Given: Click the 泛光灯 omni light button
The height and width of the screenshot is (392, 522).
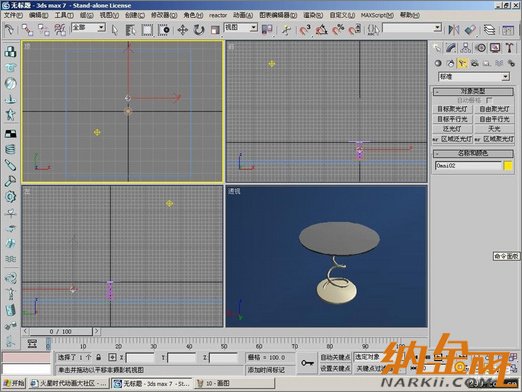Looking at the screenshot, I should [x=452, y=129].
